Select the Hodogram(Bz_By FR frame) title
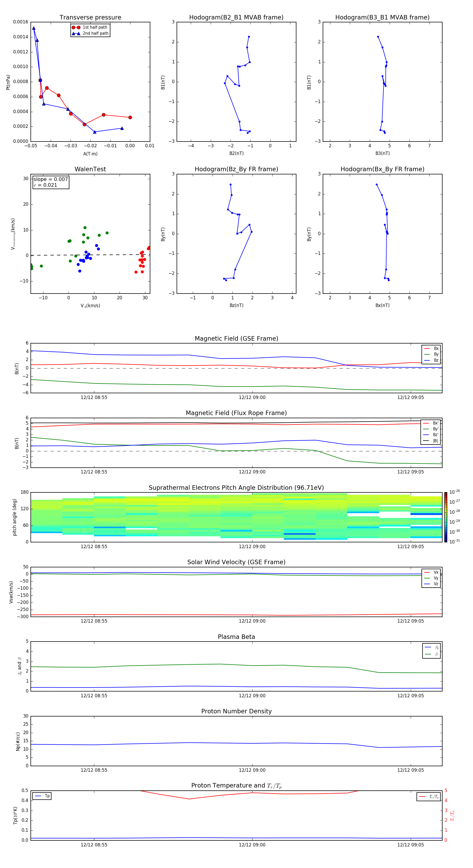The width and height of the screenshot is (473, 868). point(236,169)
